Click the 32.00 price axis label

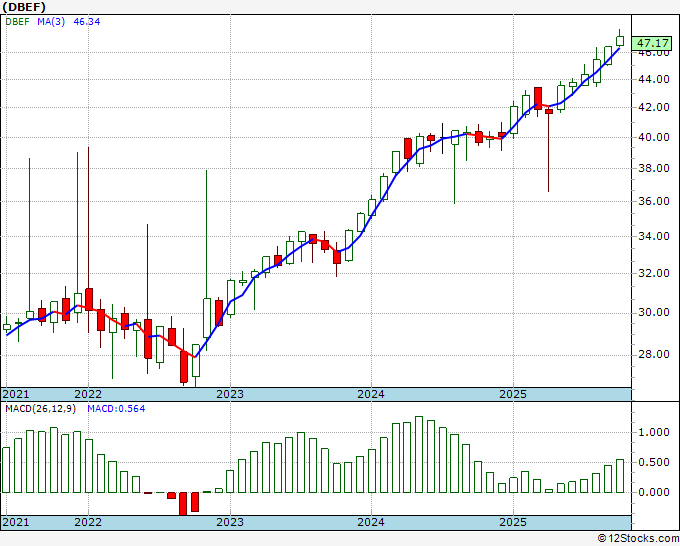654,273
